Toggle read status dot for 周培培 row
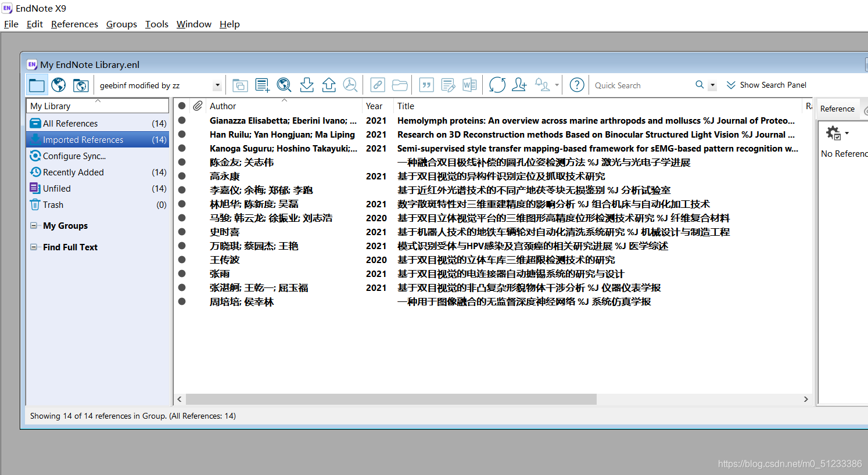868x475 pixels. click(182, 301)
